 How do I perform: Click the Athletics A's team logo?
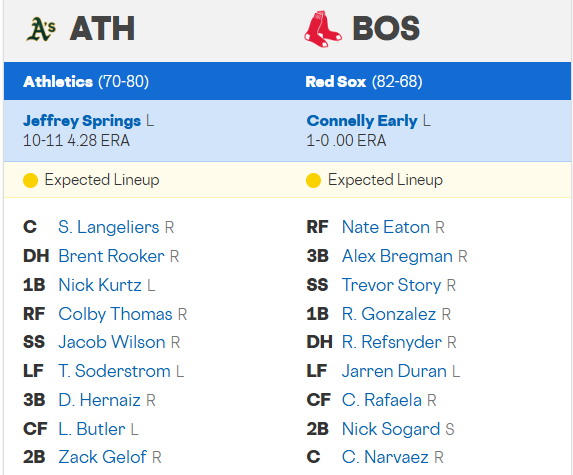point(41,29)
